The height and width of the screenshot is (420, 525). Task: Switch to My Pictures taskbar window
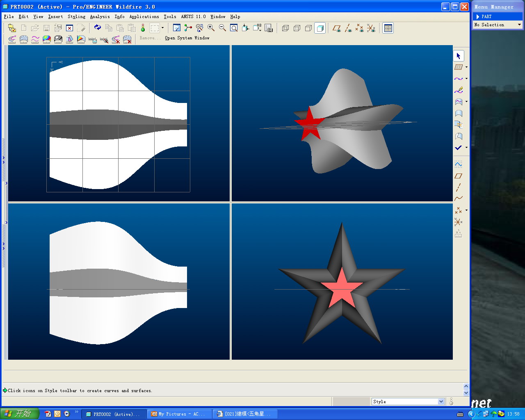click(180, 414)
